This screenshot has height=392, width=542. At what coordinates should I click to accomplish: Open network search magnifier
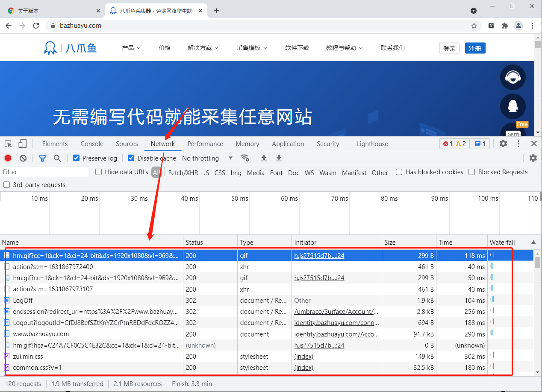pos(57,158)
